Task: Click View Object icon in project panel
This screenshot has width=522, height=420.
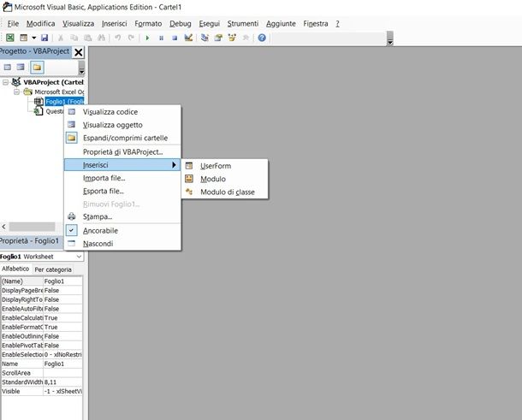Action: click(x=21, y=68)
